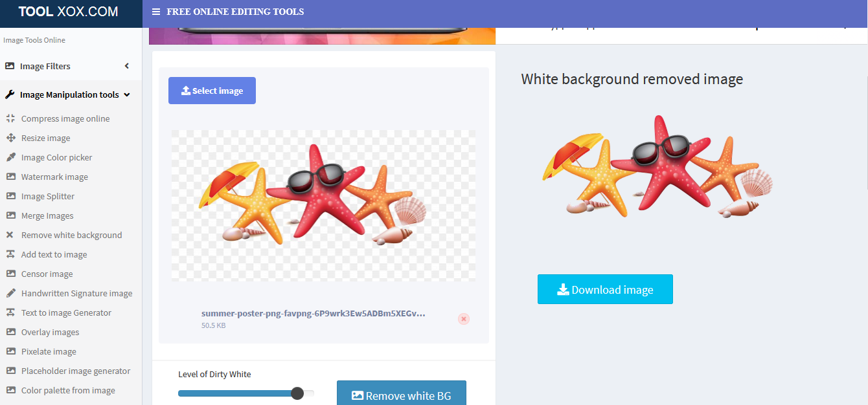Click the icon beside Watermark image
The width and height of the screenshot is (868, 405).
tap(10, 177)
